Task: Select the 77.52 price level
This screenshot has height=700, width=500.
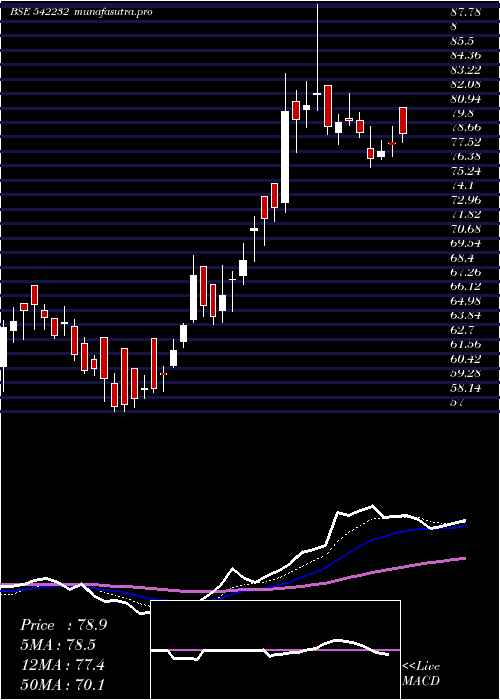Action: 466,142
